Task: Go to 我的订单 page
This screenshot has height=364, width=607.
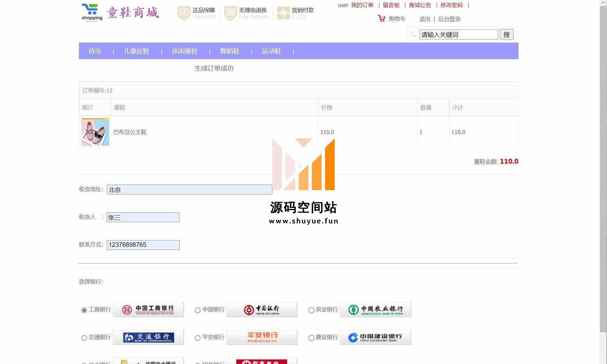Action: click(x=362, y=5)
